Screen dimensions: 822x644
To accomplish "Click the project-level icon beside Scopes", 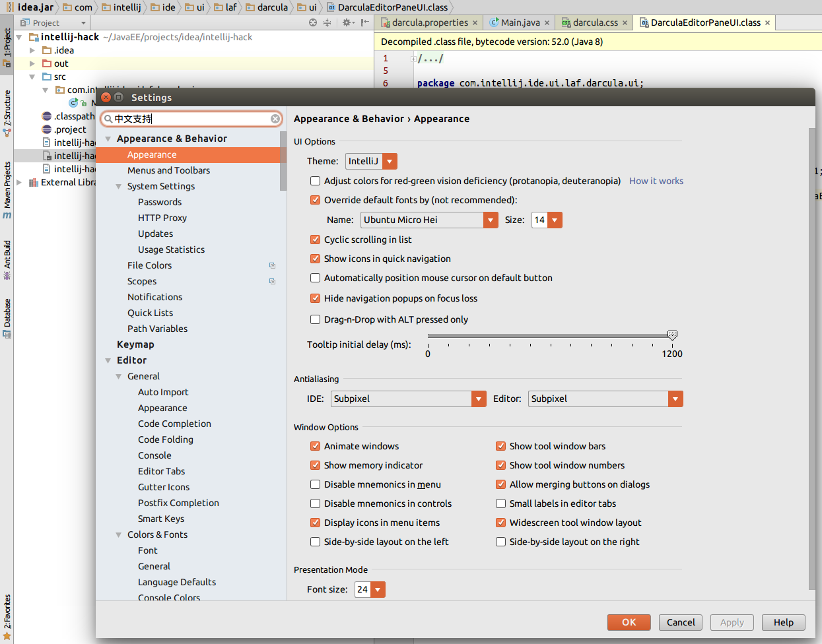I will [272, 282].
